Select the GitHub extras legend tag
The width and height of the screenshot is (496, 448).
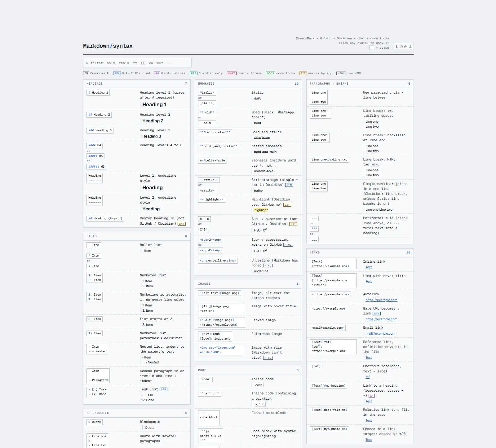[170, 73]
